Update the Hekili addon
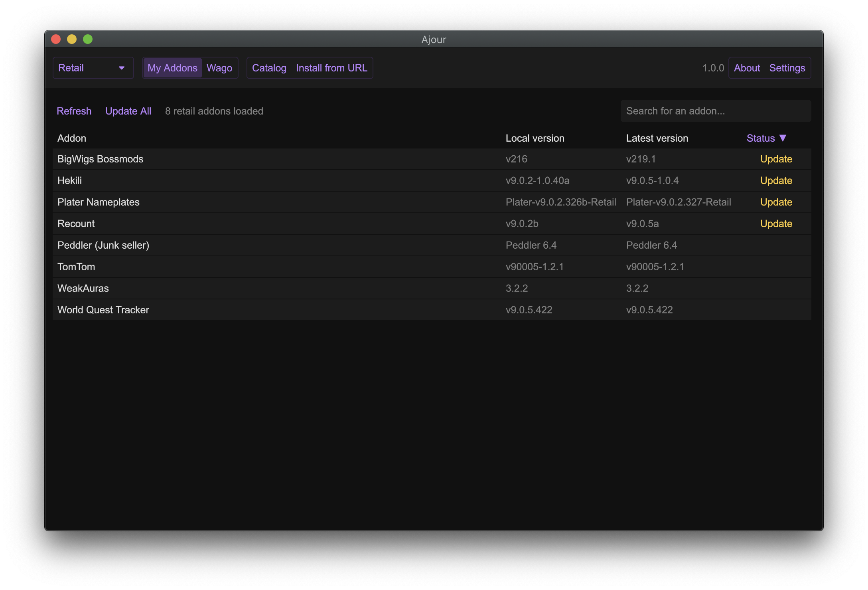868x590 pixels. pyautogui.click(x=776, y=180)
